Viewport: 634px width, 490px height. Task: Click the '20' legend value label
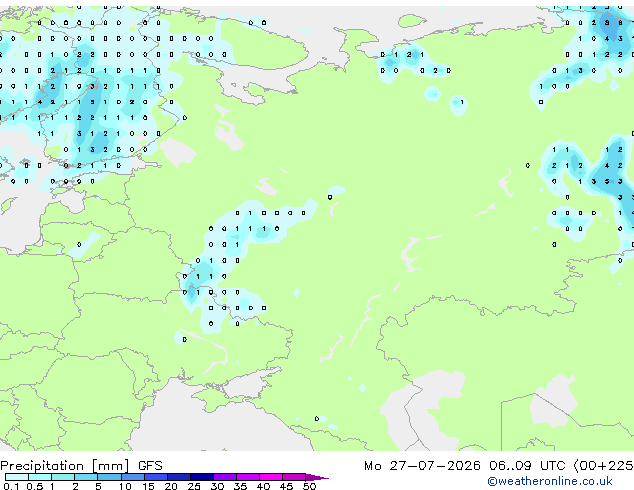point(171,486)
